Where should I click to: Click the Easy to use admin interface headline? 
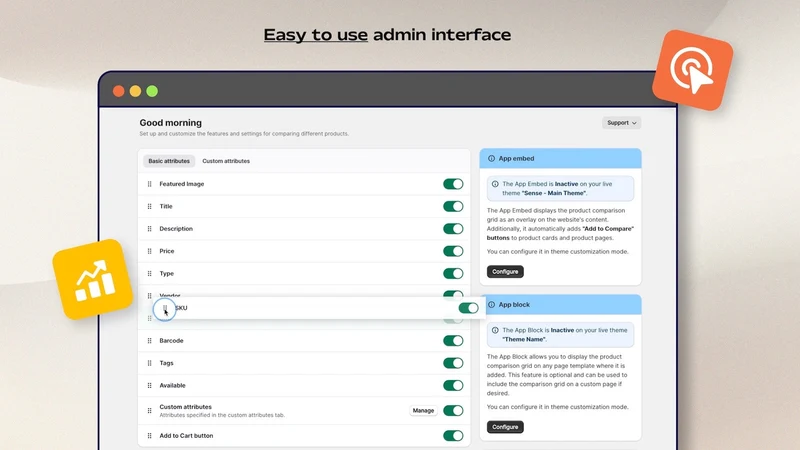tap(387, 35)
